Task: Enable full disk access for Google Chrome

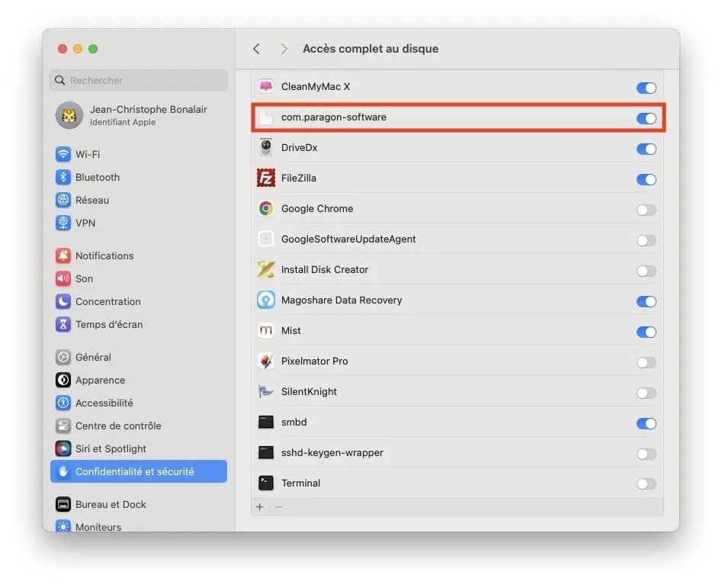Action: click(646, 210)
